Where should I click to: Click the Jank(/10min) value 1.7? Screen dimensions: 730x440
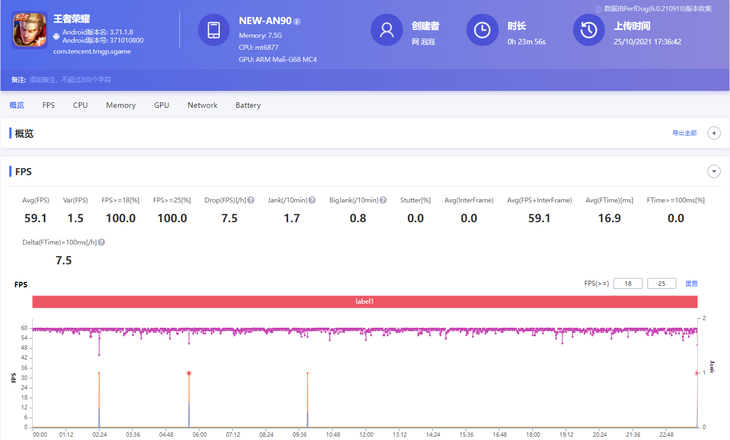[x=292, y=218]
